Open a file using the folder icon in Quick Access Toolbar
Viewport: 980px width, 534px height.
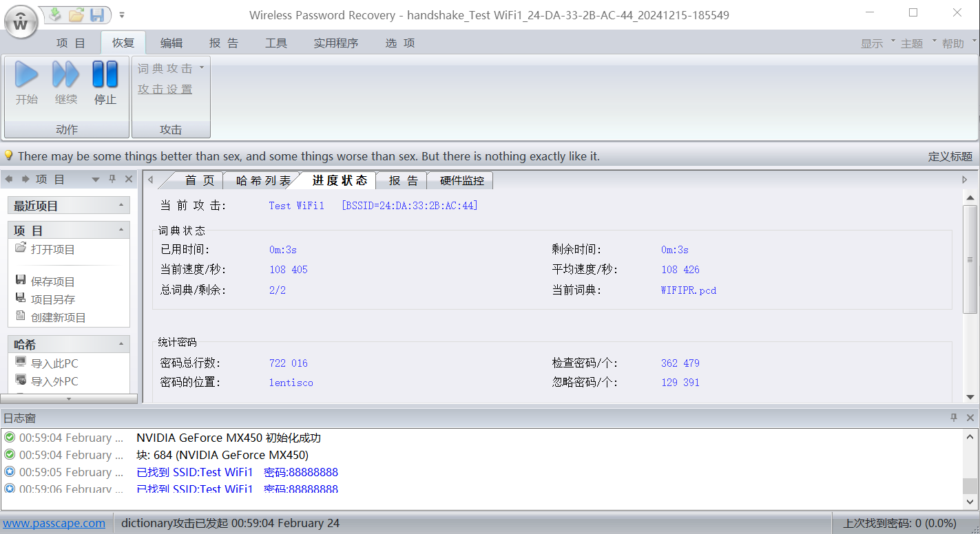point(76,14)
